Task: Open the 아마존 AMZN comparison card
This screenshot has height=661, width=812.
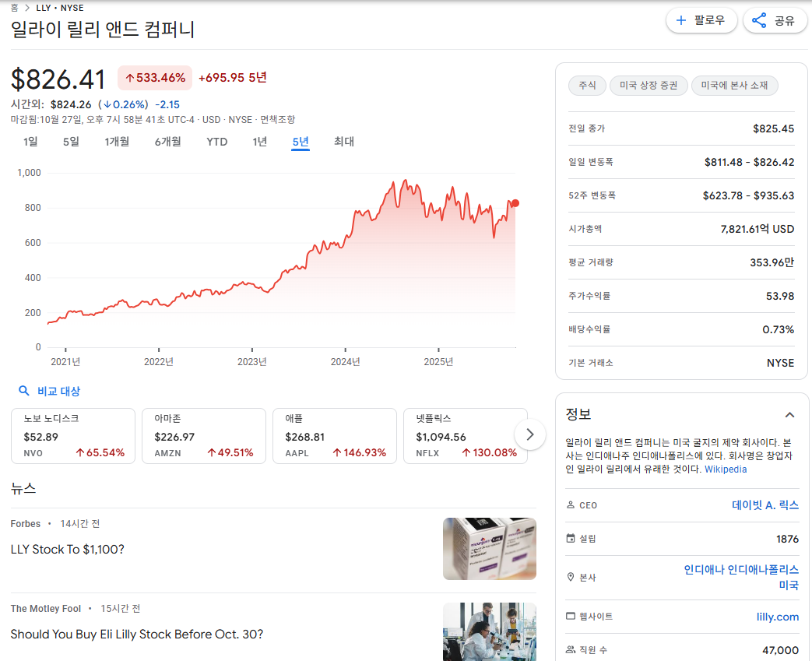Action: 204,436
